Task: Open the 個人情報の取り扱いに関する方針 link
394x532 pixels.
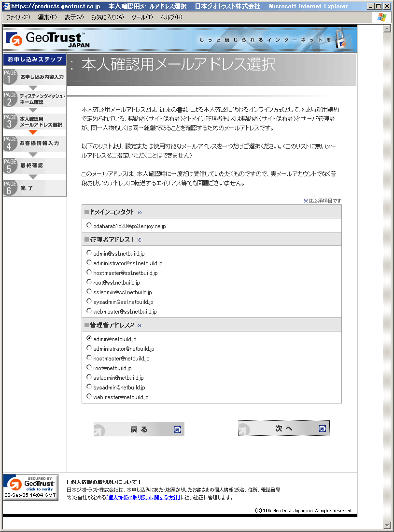Action: [143, 498]
